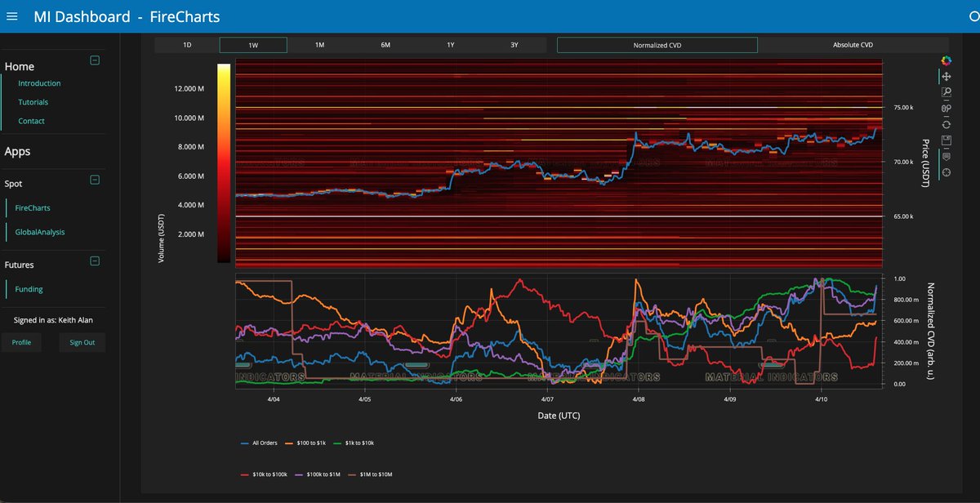Toggle the Crosshair tool
This screenshot has width=980, height=503.
[947, 172]
